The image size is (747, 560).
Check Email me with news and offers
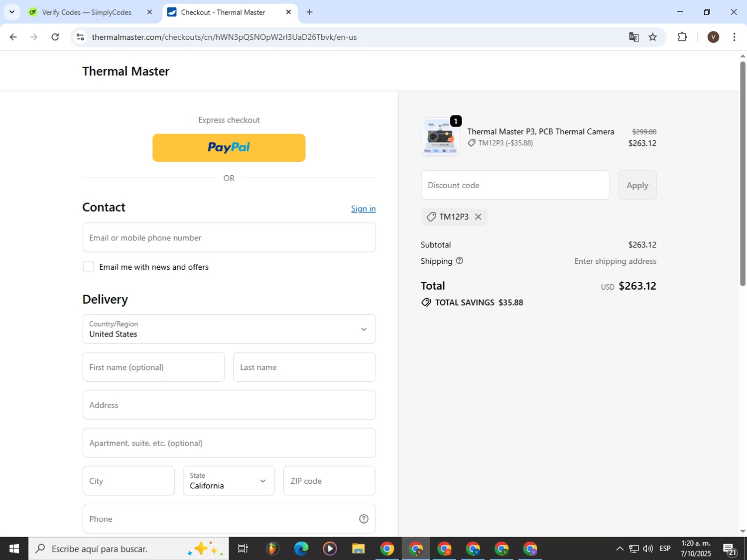tap(88, 266)
